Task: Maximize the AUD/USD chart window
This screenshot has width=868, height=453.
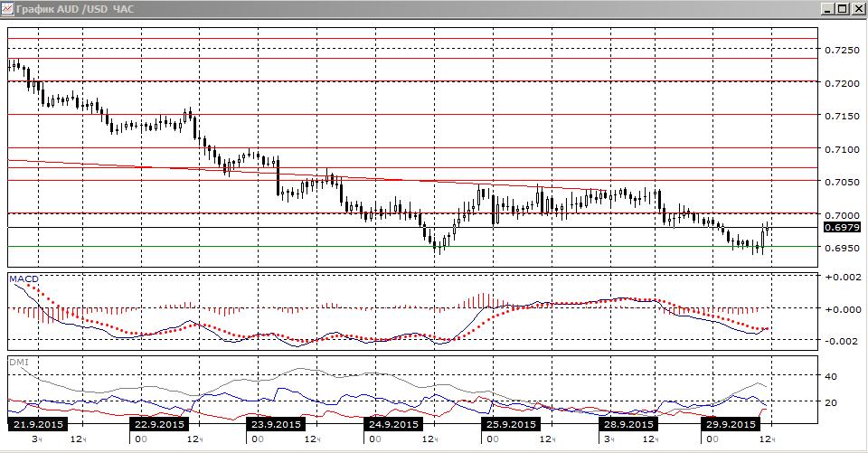Action: coord(842,9)
